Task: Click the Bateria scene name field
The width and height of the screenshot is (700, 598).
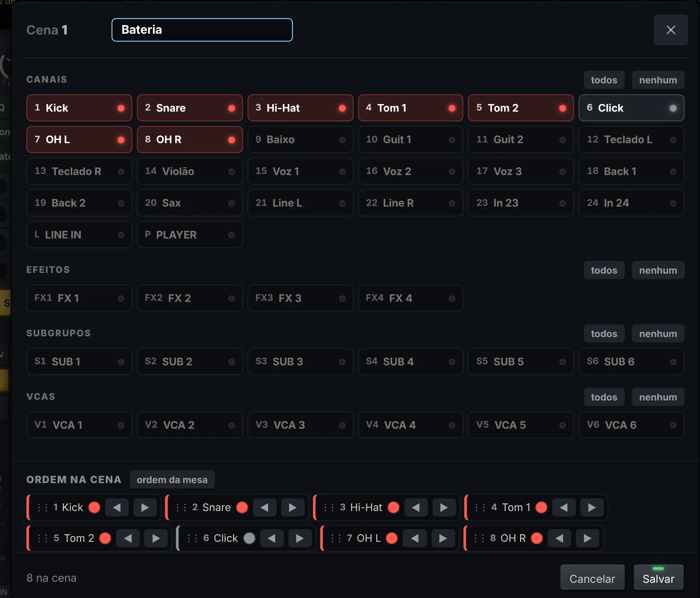Action: (202, 30)
